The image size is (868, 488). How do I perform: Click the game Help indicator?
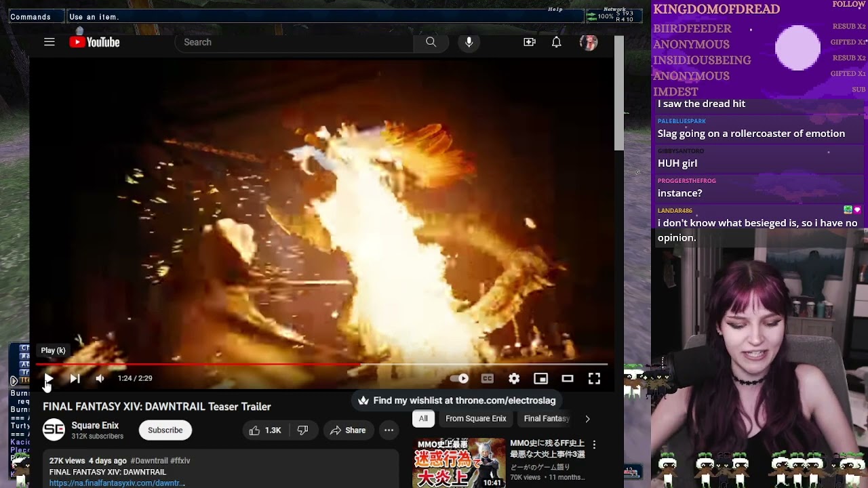[x=555, y=9]
